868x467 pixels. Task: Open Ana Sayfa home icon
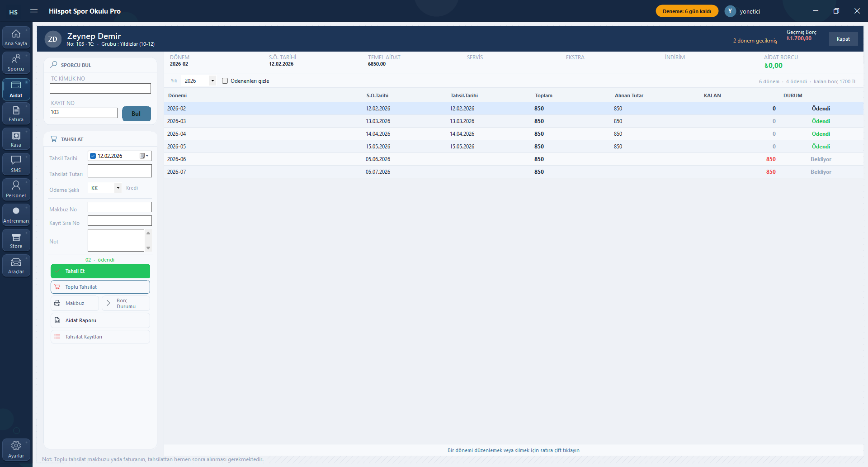[x=16, y=38]
